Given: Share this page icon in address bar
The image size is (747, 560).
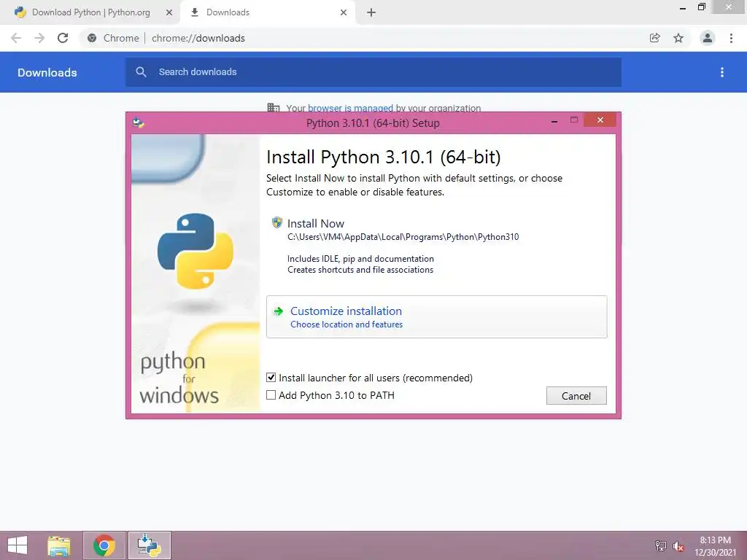Looking at the screenshot, I should pos(655,38).
